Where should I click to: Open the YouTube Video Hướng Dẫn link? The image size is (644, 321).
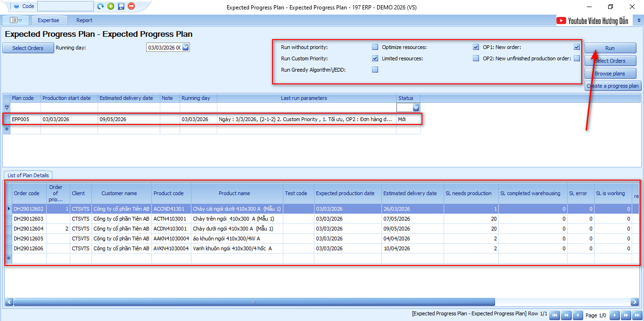pos(593,21)
